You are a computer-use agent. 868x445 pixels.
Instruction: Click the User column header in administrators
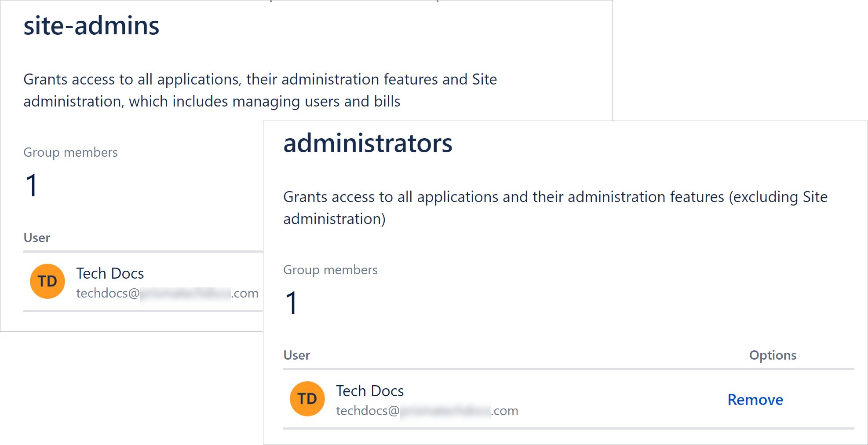(297, 355)
